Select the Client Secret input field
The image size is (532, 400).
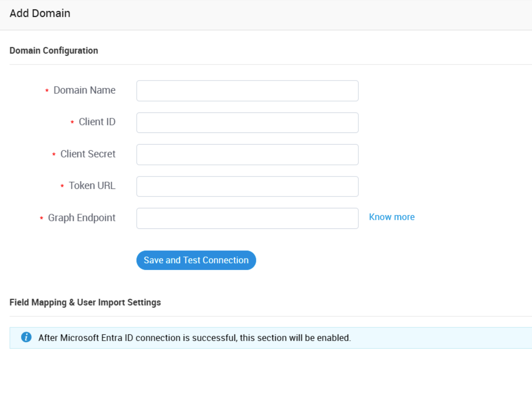(x=247, y=155)
